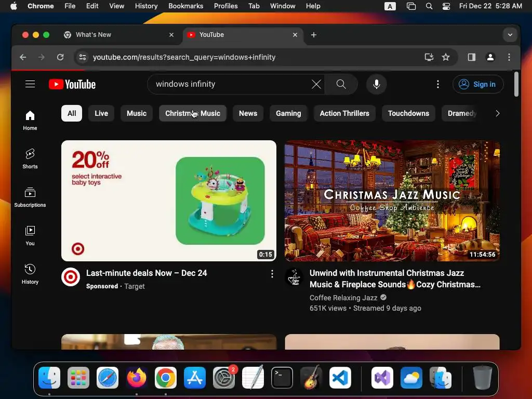Click the Target advertiser name
Viewport: 532px width, 399px height.
pos(135,286)
